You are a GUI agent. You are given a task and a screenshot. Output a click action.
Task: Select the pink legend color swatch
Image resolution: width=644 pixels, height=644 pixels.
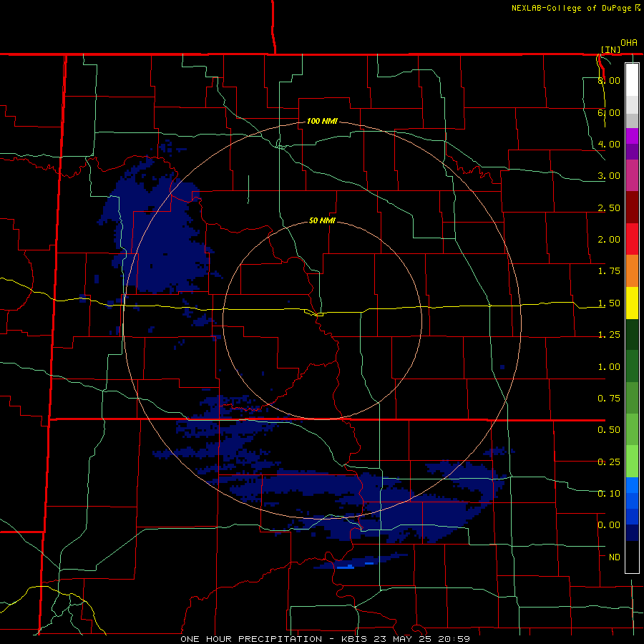tap(632, 175)
